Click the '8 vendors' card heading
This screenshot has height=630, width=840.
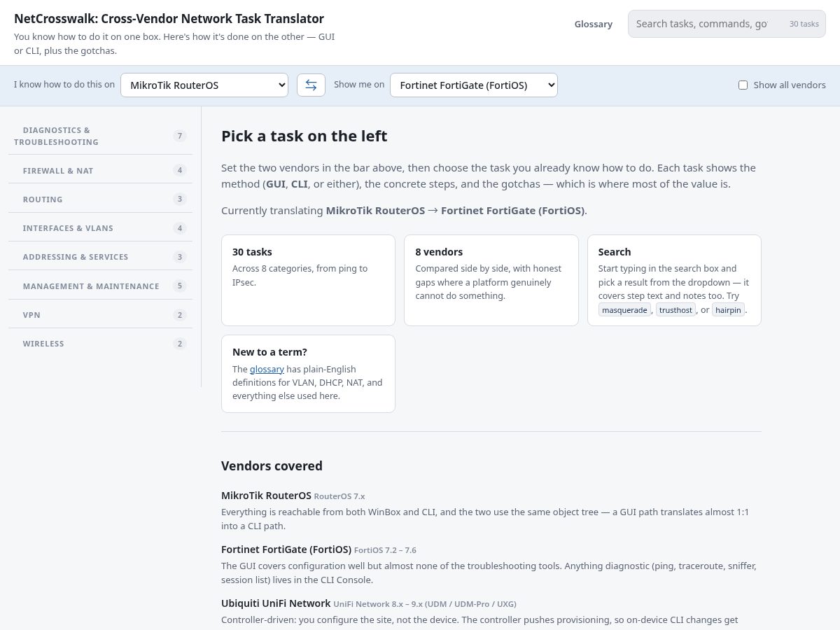click(x=439, y=252)
